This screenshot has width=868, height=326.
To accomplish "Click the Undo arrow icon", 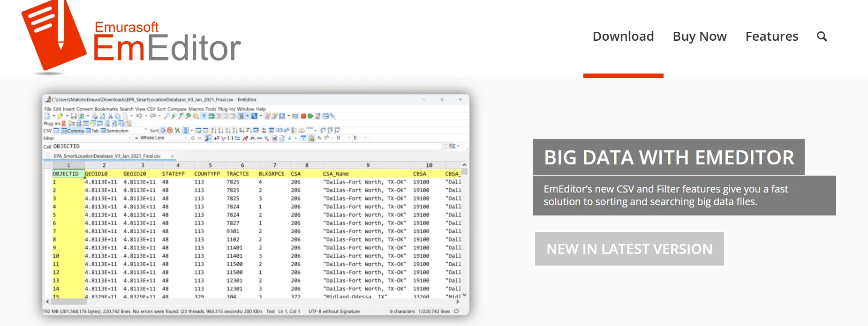I will (x=139, y=116).
